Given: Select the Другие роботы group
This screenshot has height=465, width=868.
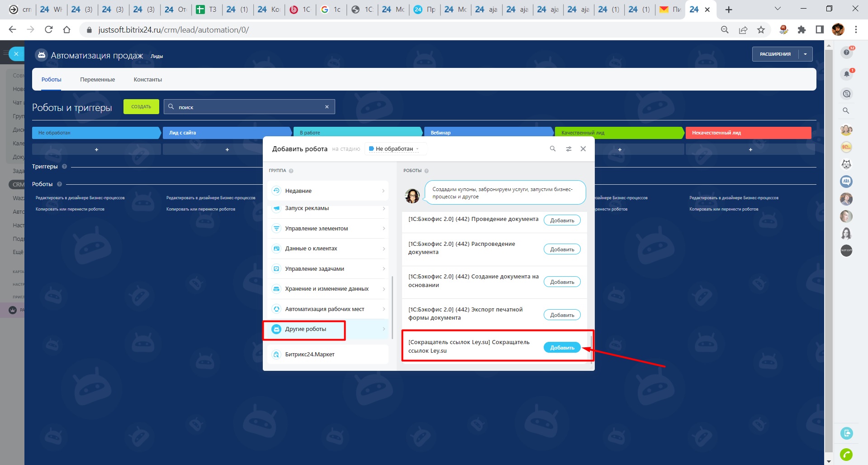Looking at the screenshot, I should [328, 329].
